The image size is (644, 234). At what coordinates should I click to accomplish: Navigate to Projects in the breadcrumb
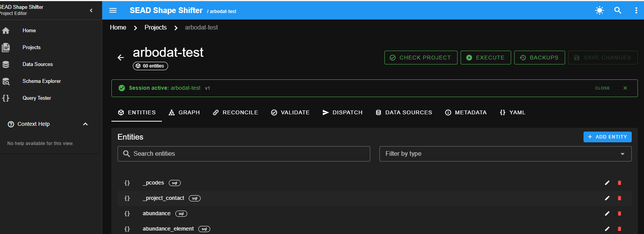coord(155,28)
